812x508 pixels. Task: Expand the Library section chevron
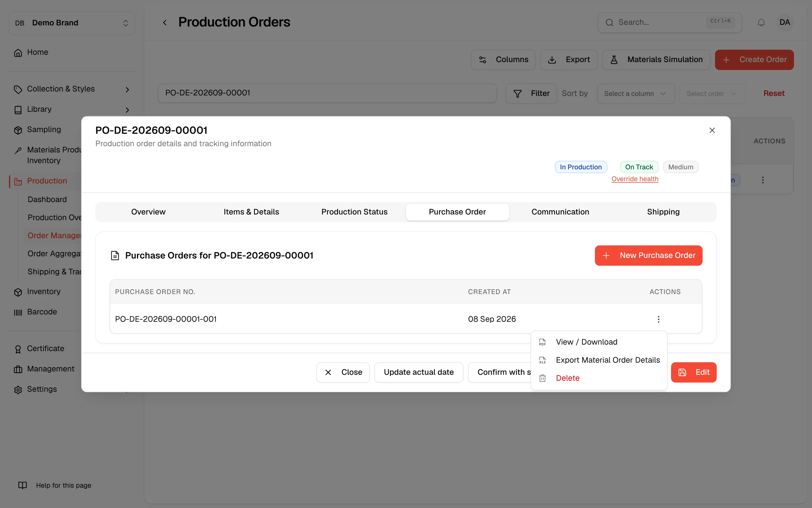click(127, 110)
